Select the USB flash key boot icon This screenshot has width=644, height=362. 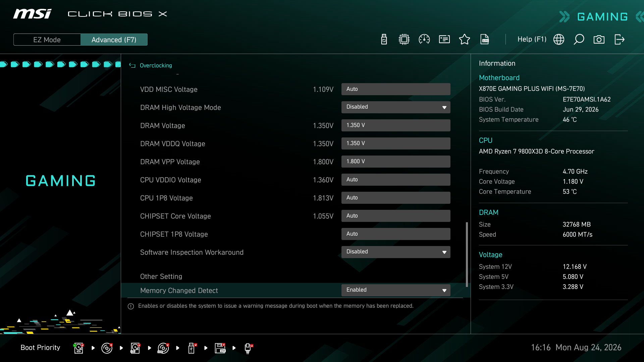click(x=192, y=348)
